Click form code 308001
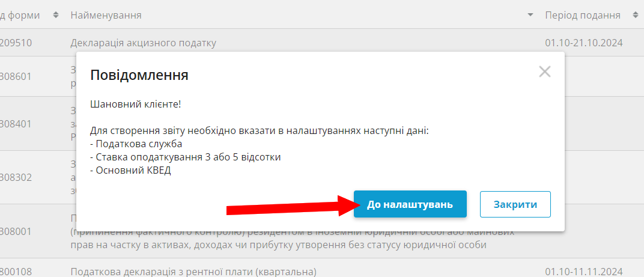This screenshot has width=644, height=277. pyautogui.click(x=16, y=231)
